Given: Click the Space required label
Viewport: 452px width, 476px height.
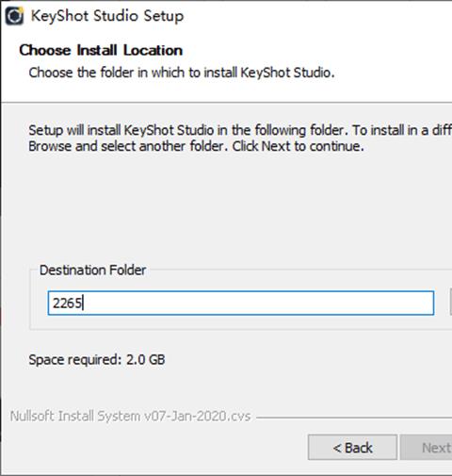Looking at the screenshot, I should click(x=74, y=360).
